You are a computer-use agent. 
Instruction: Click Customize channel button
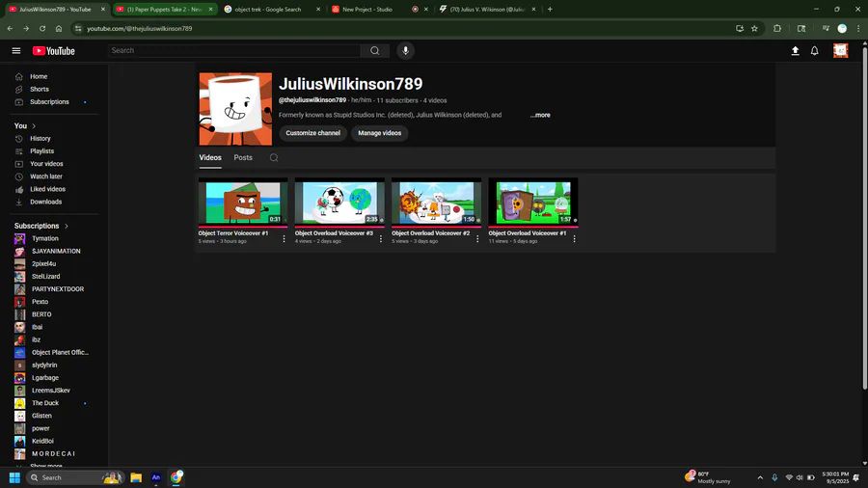click(312, 133)
